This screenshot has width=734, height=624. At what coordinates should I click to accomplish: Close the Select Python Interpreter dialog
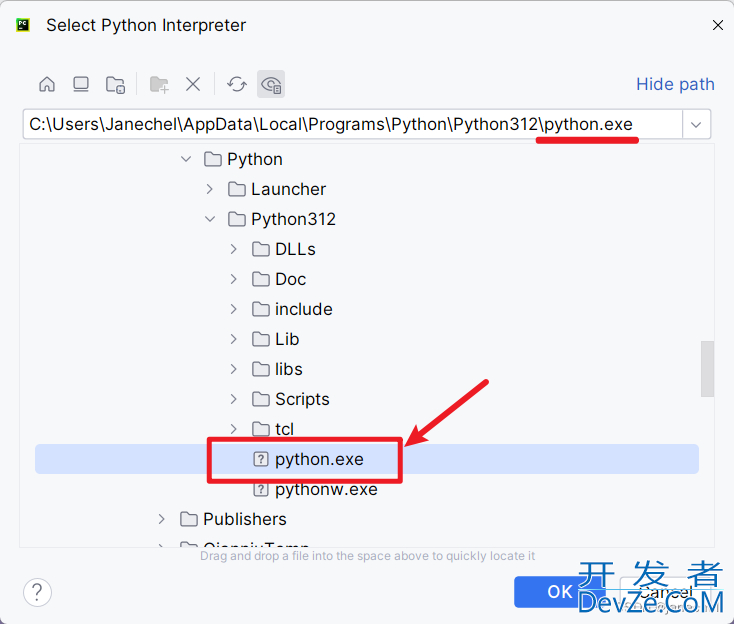click(x=718, y=25)
